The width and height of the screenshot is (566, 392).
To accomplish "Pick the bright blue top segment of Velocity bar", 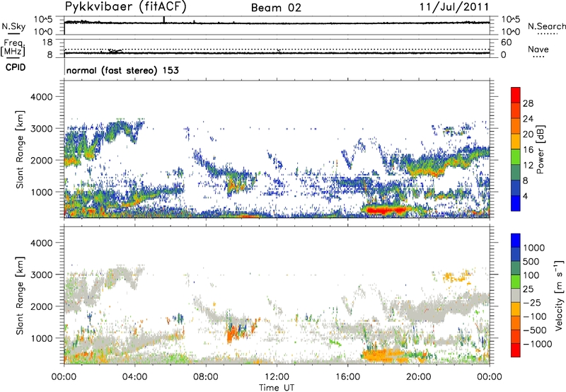I will pyautogui.click(x=516, y=241).
